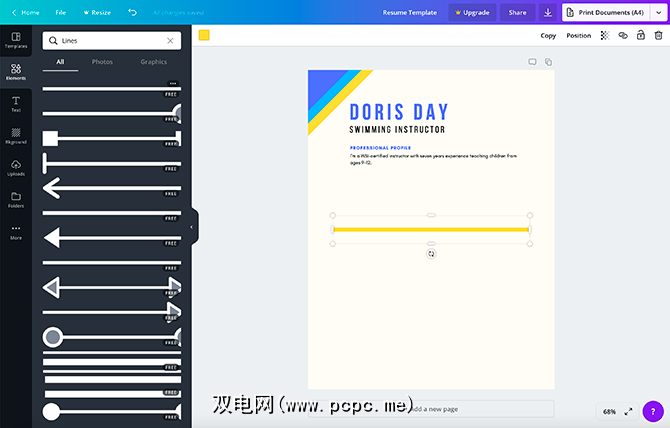Open the Background sidebar panel

pyautogui.click(x=16, y=136)
